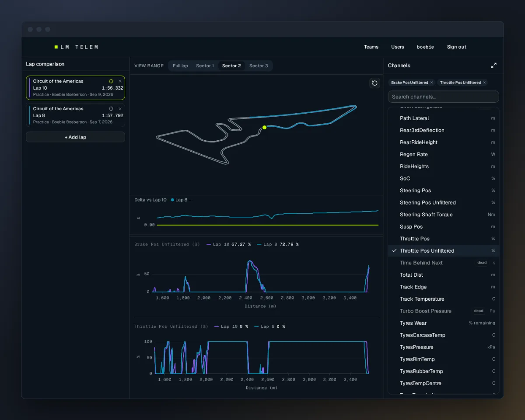The image size is (525, 420).
Task: Click the reset view icon on track map
Action: click(x=375, y=83)
